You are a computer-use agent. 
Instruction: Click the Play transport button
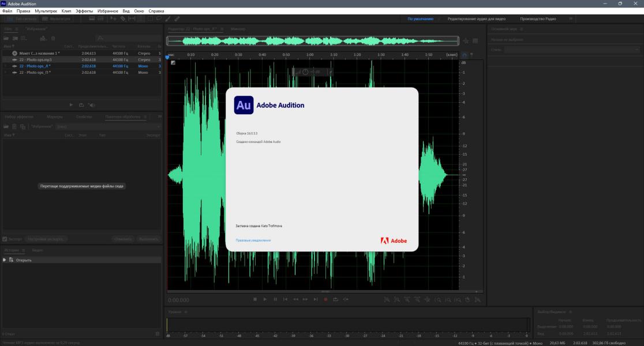265,300
